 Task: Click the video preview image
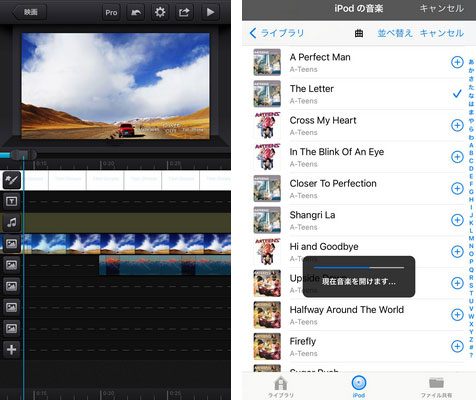(x=116, y=86)
